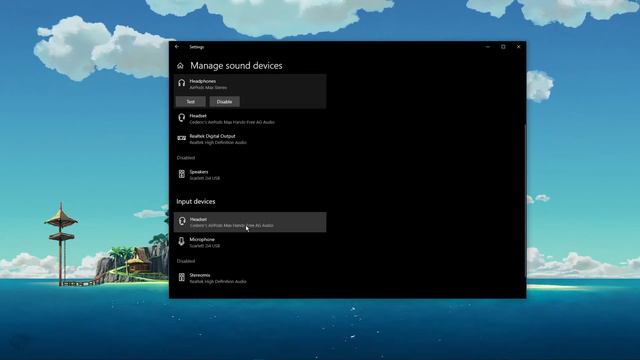
Task: Minimize the Settings window
Action: point(488,47)
